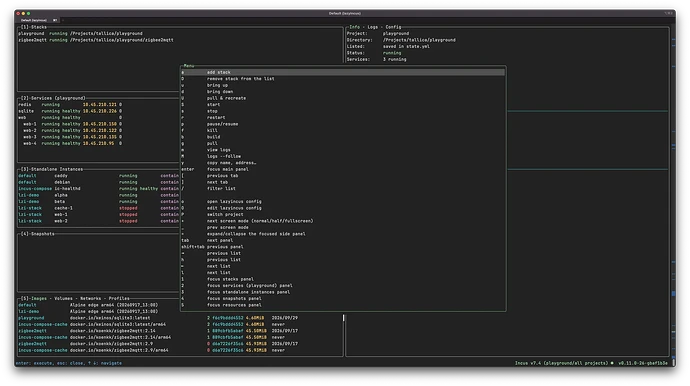Screen dimensions: 690x386
Task: Select 'focus snapshots panel' menu entry
Action: click(343, 298)
